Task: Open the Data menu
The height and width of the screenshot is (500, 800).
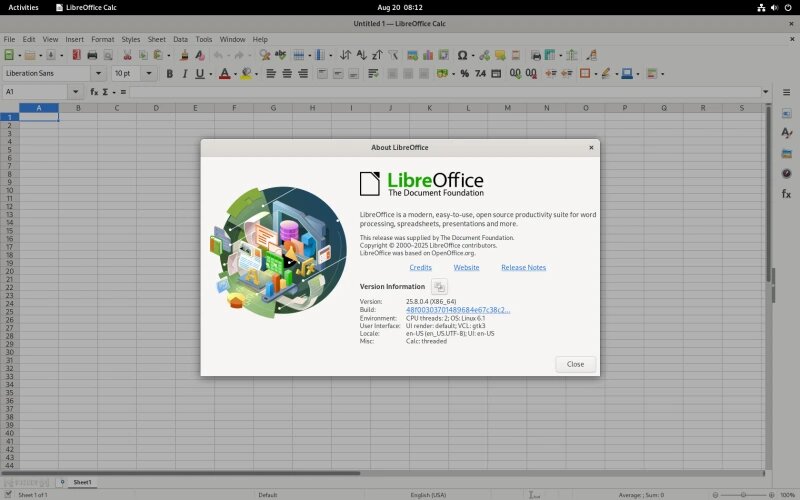Action: pyautogui.click(x=180, y=39)
